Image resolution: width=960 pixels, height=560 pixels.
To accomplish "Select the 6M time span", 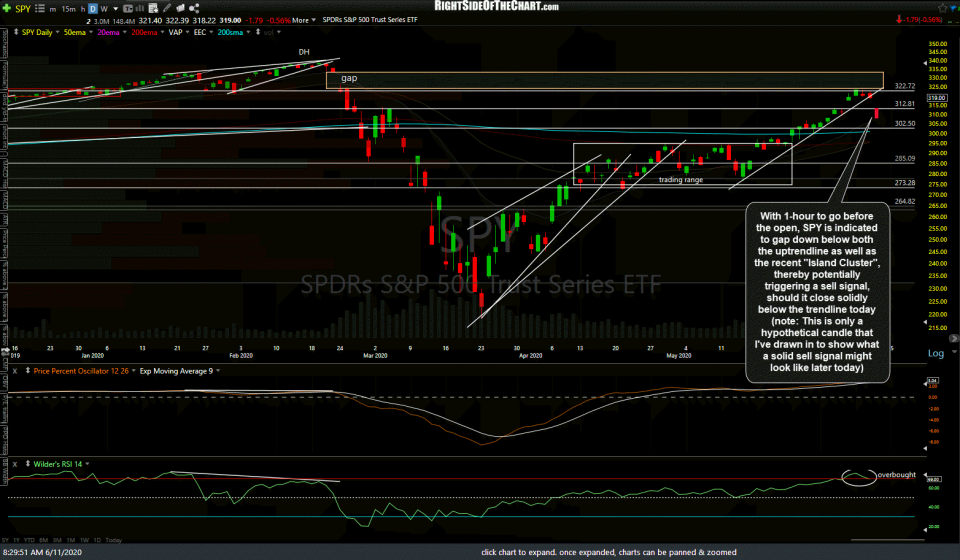I will coord(43,540).
